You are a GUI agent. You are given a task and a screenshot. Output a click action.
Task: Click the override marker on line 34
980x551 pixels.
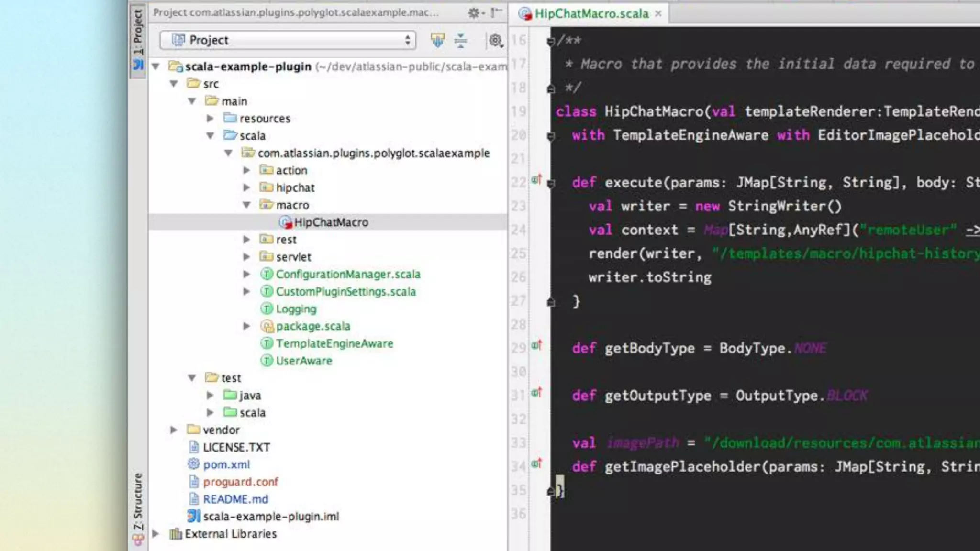tap(536, 463)
